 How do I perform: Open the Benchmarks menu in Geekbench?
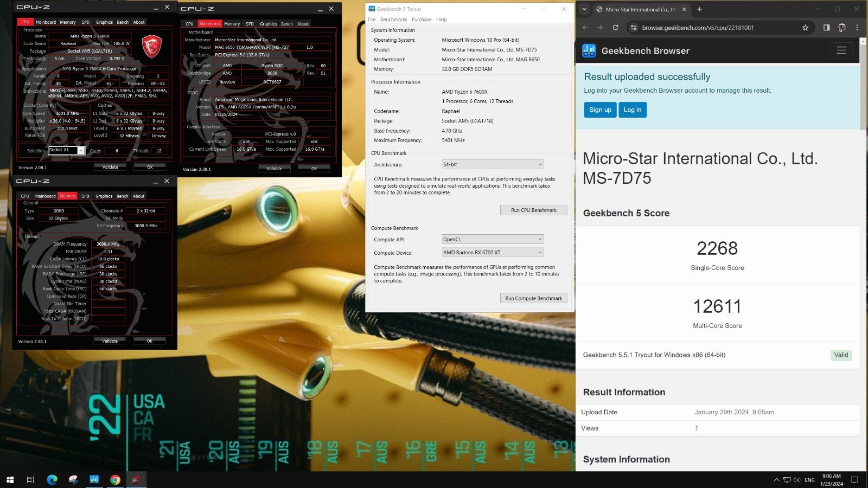click(393, 20)
